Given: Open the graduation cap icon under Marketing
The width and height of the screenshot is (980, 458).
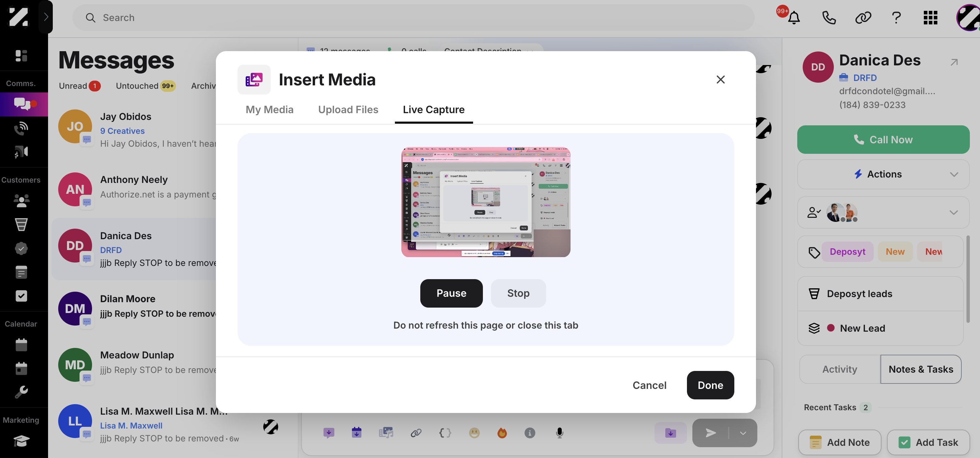Looking at the screenshot, I should (21, 441).
